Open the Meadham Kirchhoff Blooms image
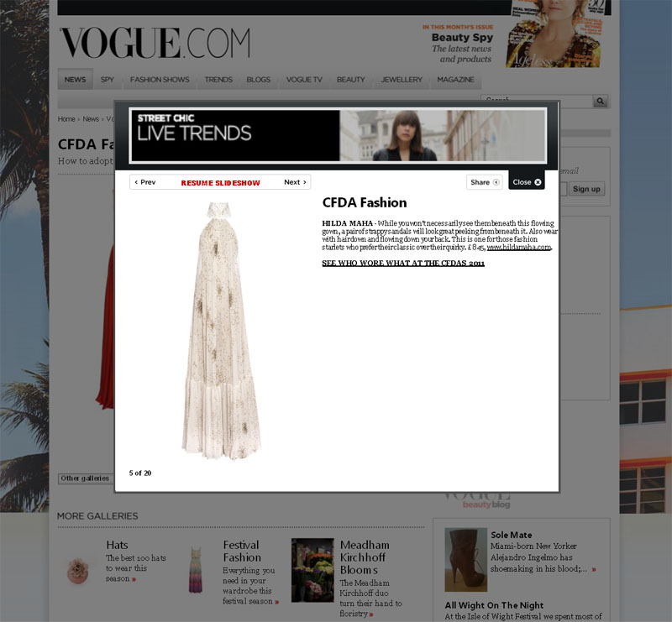This screenshot has width=672, height=622. pyautogui.click(x=312, y=570)
